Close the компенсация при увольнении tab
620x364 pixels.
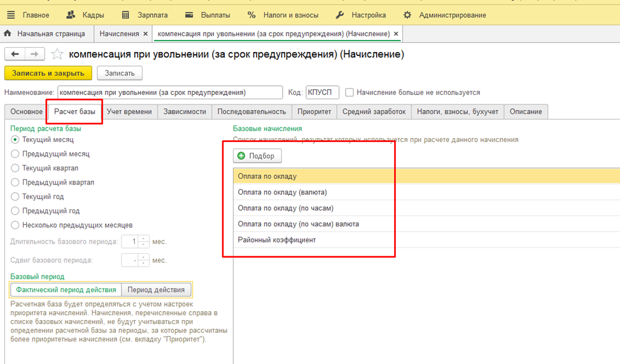(397, 33)
